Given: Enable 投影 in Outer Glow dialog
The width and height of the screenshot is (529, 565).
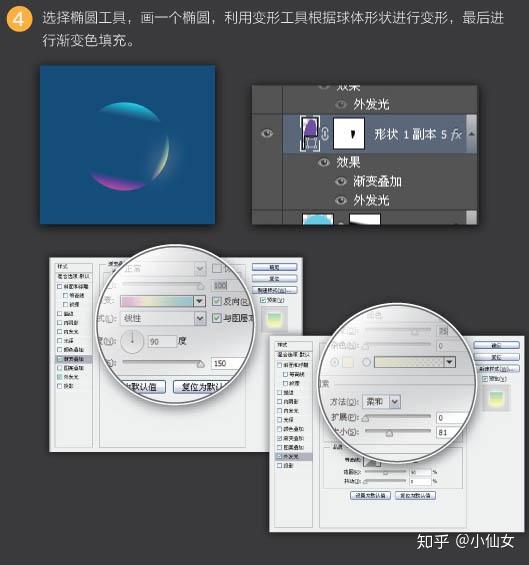Looking at the screenshot, I should tap(279, 466).
